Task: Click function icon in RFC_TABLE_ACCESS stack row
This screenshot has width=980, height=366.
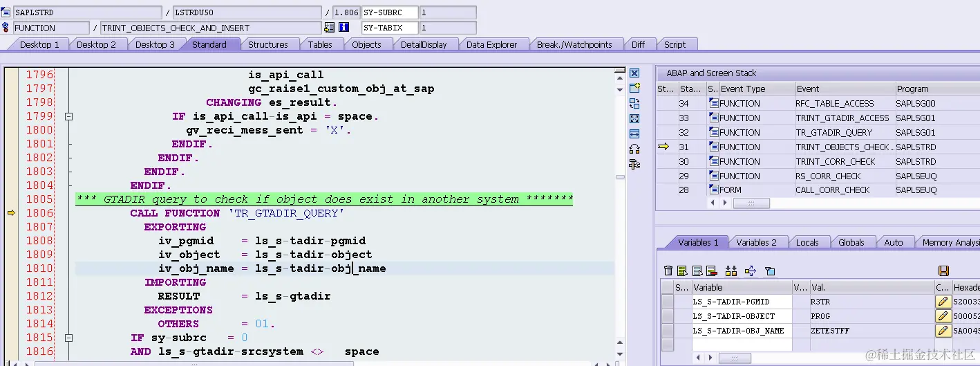Action: point(713,103)
